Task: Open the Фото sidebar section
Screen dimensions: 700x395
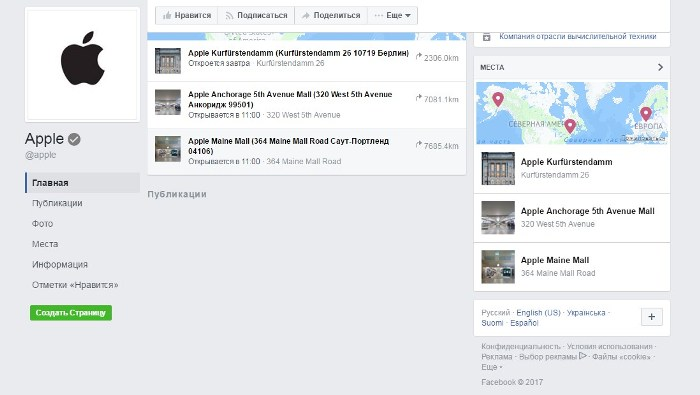Action: click(42, 224)
